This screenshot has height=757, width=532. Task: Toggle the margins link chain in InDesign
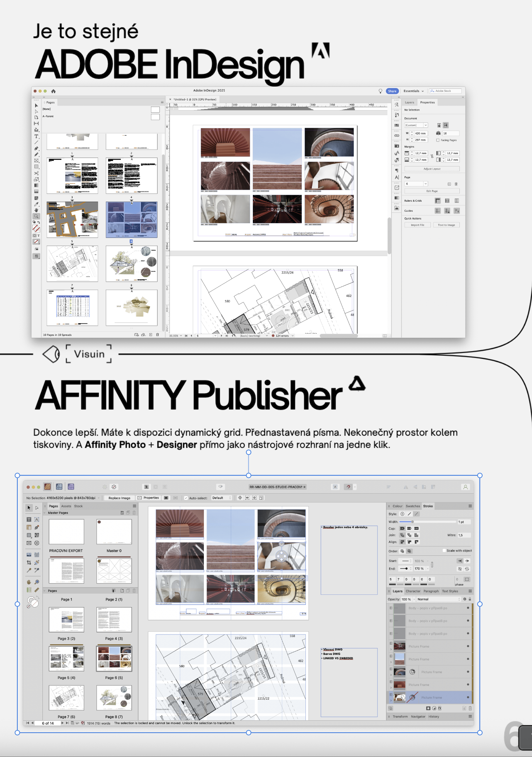432,156
